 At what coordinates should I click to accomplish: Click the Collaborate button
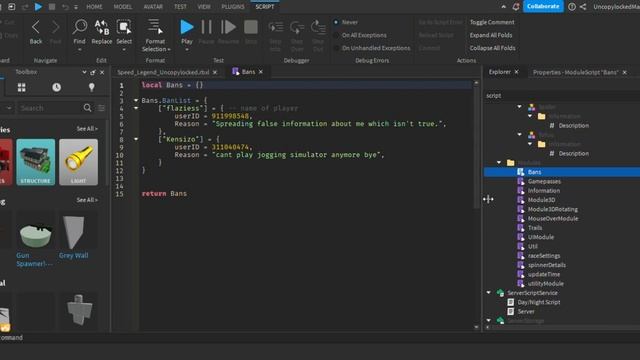[x=543, y=7]
